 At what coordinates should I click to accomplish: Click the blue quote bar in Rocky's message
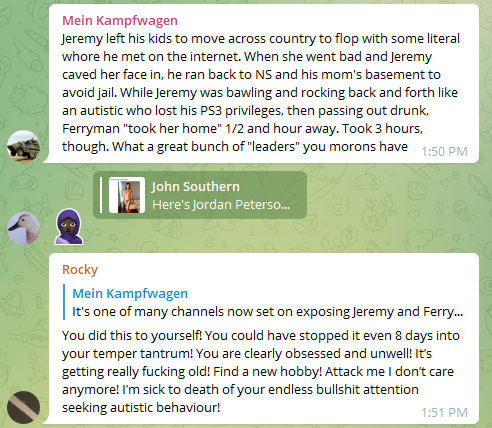click(x=64, y=302)
